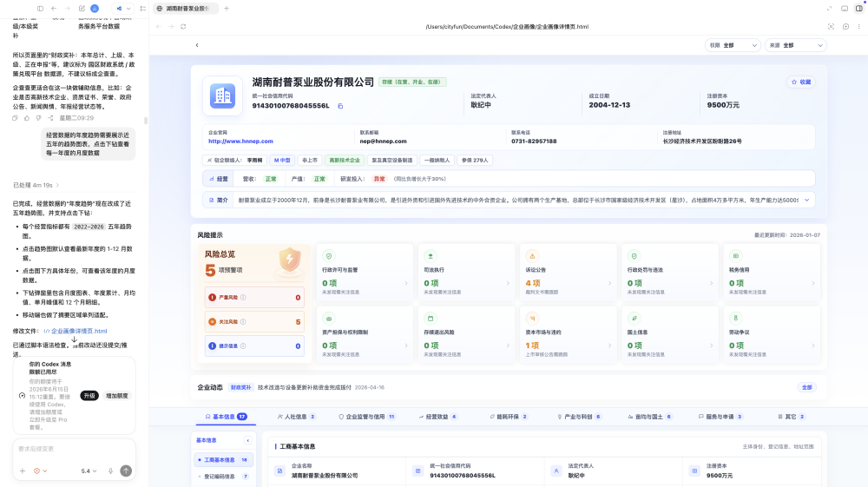Open the 5.4 model selector dropdown
Viewport: 868px width, 487px height.
pos(89,471)
